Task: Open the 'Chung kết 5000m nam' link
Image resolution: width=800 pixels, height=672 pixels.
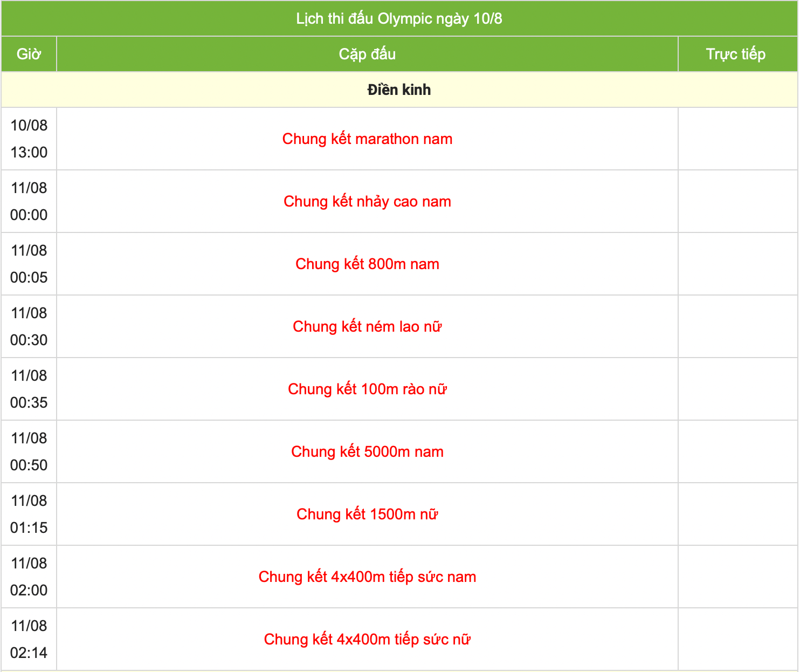Action: coord(367,452)
